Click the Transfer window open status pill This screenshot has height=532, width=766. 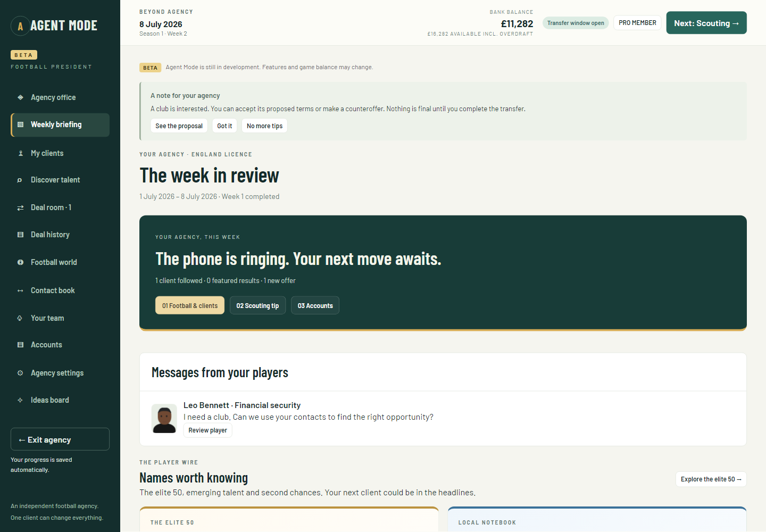[x=576, y=23]
